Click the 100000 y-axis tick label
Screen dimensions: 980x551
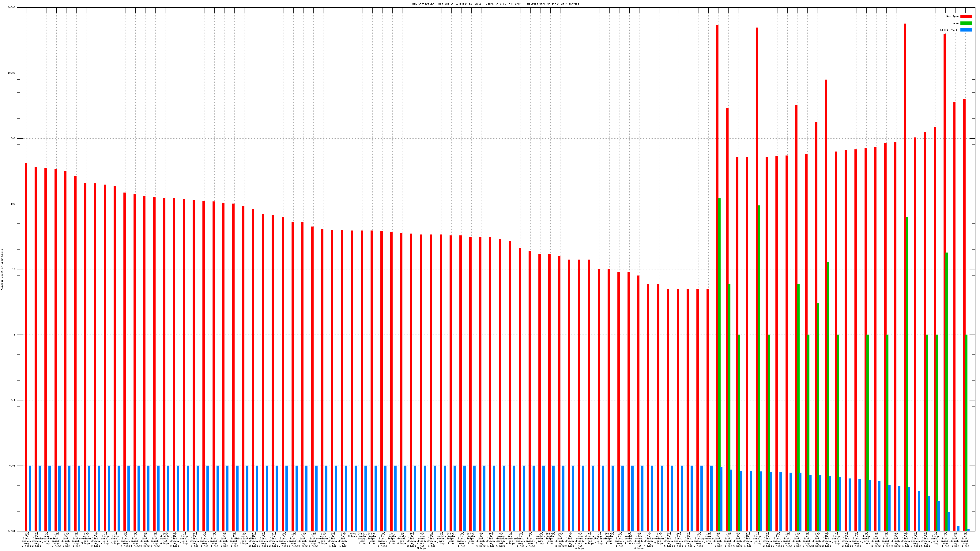point(11,8)
